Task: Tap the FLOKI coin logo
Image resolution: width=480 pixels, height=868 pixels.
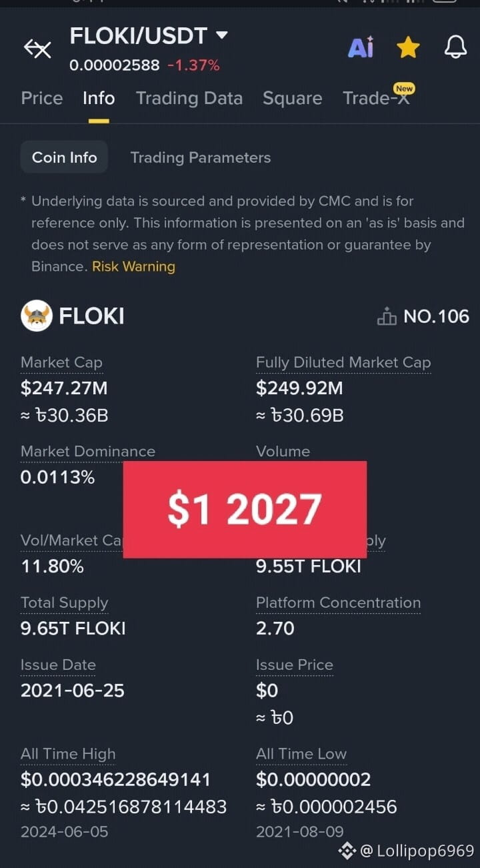Action: [x=37, y=316]
